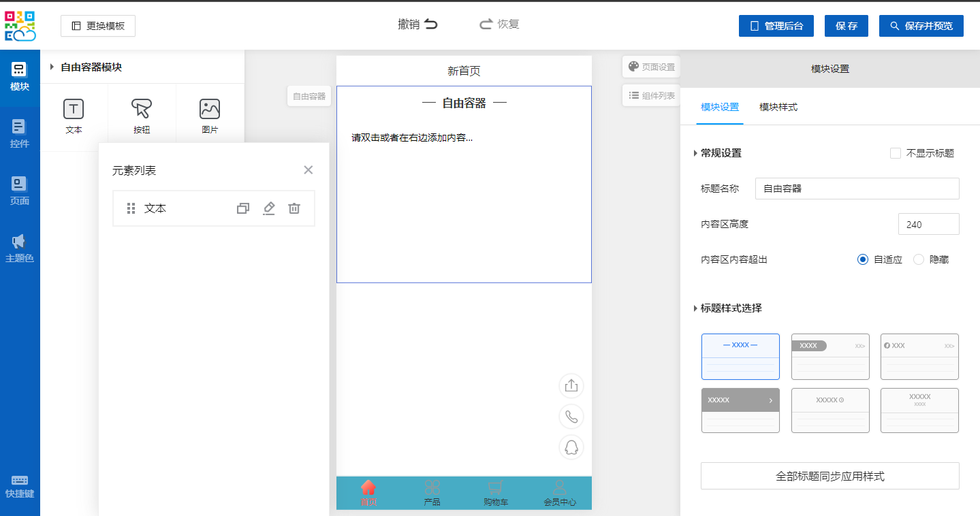Viewport: 980px width, 516px height.
Task: Click the share floating icon on the preview
Action: [571, 385]
